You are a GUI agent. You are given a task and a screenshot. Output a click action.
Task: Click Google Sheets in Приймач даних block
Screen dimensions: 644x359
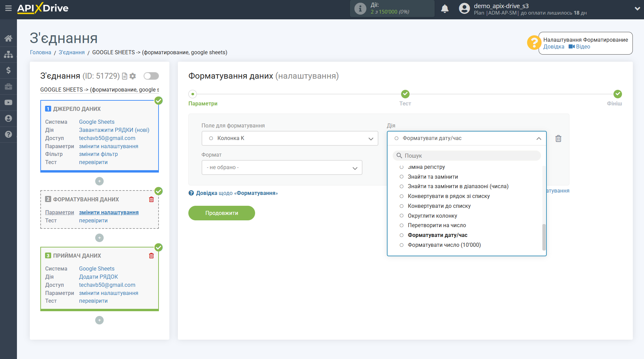click(97, 268)
